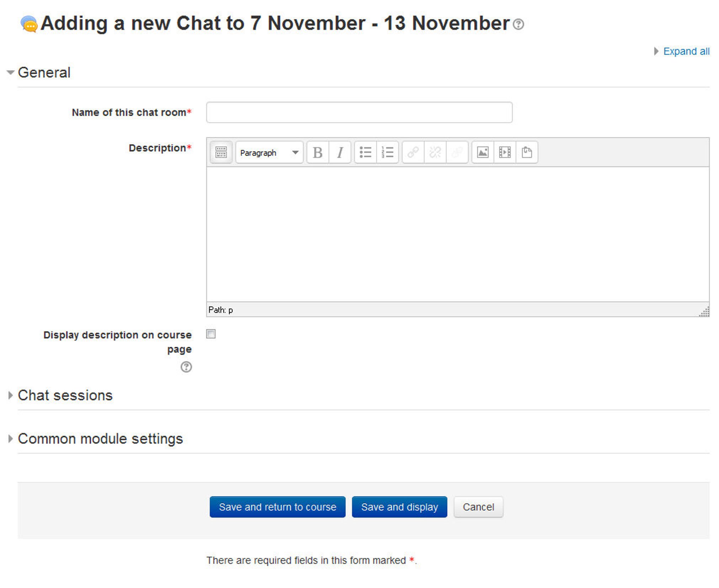Image resolution: width=719 pixels, height=588 pixels.
Task: Cancel creating the chat activity
Action: click(478, 507)
